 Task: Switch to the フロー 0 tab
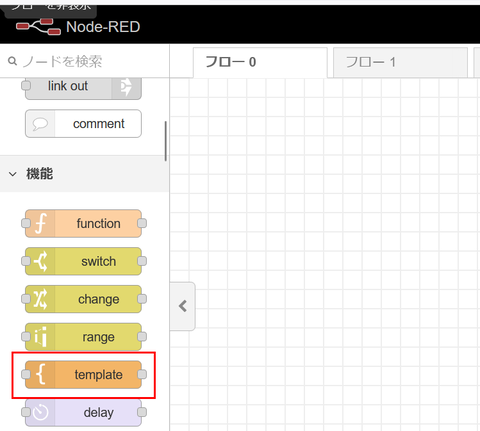pos(260,62)
